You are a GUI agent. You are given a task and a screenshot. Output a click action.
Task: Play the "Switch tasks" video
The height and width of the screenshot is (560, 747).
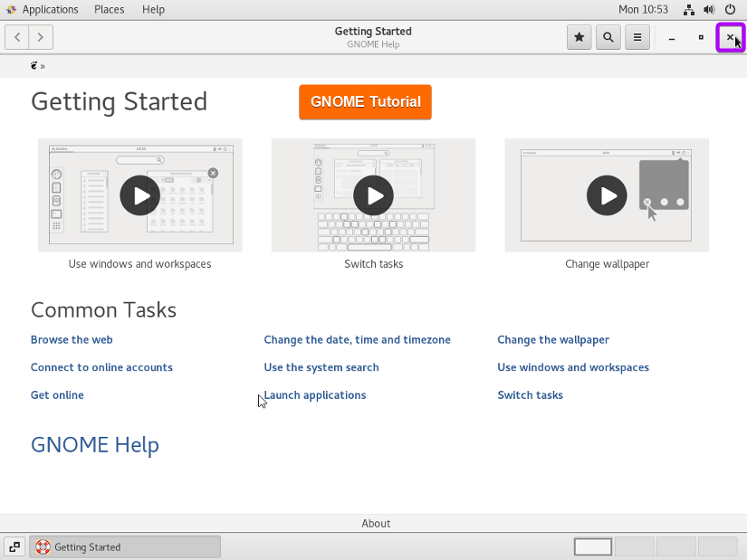373,195
